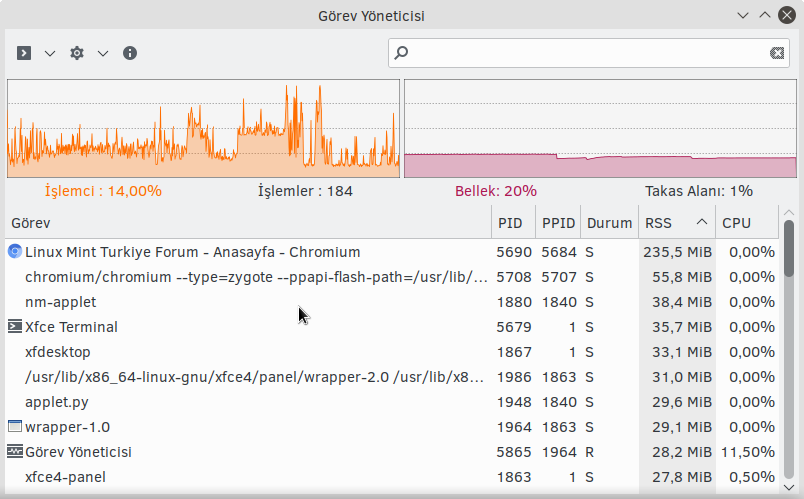Click the magnifier icon in search box
This screenshot has height=499, width=804.
tap(401, 53)
